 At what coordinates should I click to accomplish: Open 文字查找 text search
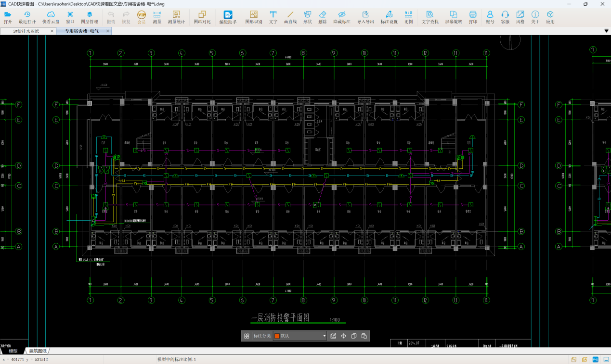(x=430, y=17)
